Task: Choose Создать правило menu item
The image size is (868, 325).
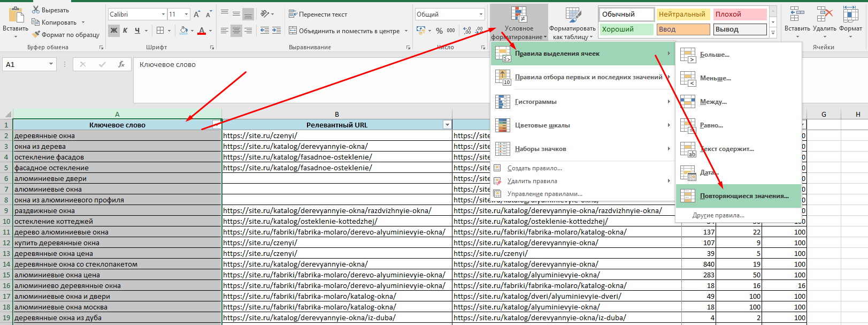Action: (582, 168)
